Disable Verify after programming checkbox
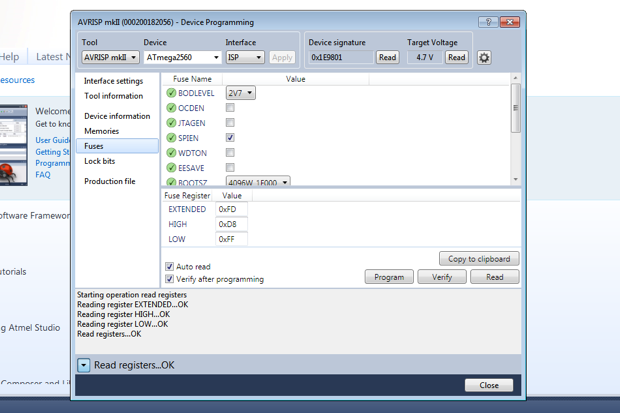The image size is (620, 413). coord(170,279)
